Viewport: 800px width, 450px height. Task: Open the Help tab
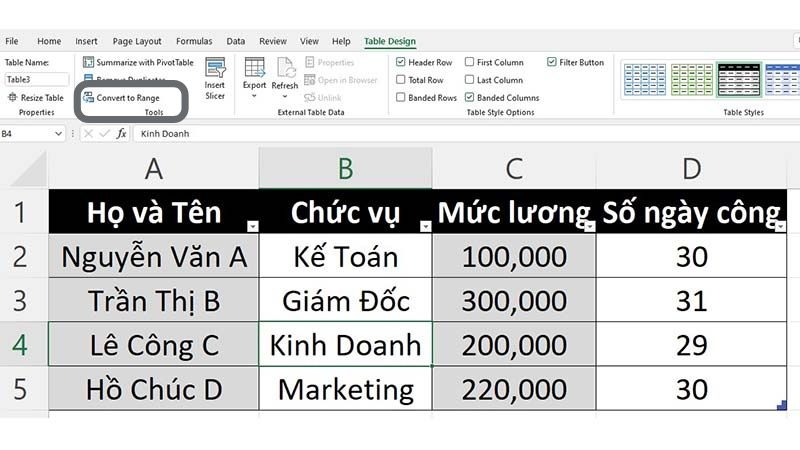[x=341, y=41]
